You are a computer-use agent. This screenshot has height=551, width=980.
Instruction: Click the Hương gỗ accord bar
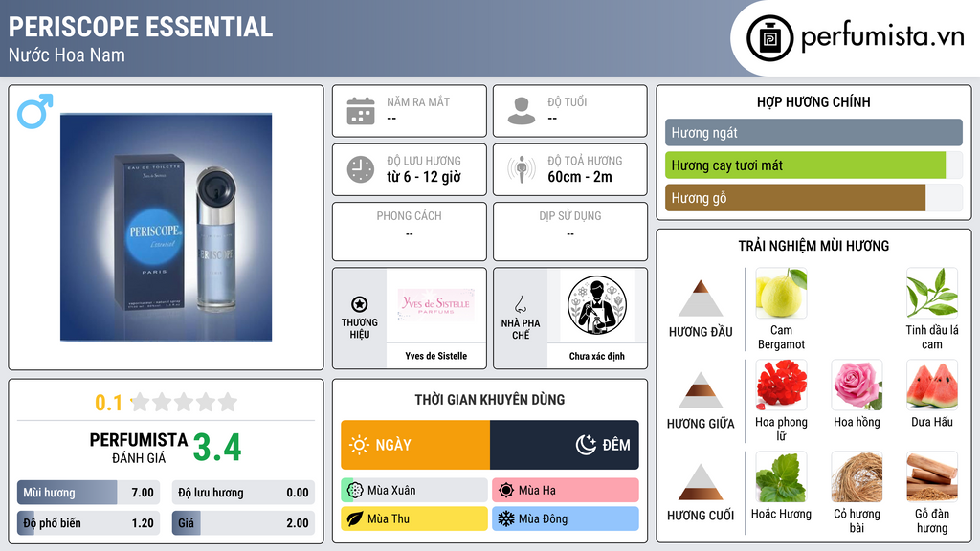[813, 197]
